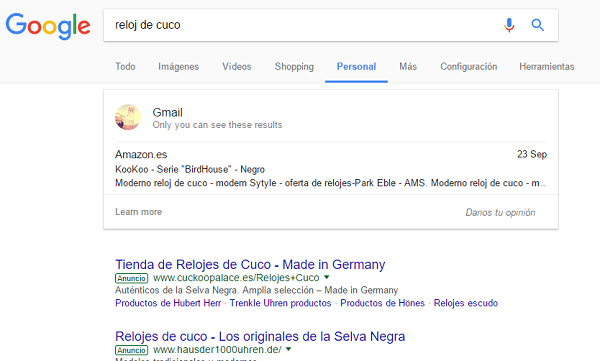Click the blue search magnifier button

point(538,25)
